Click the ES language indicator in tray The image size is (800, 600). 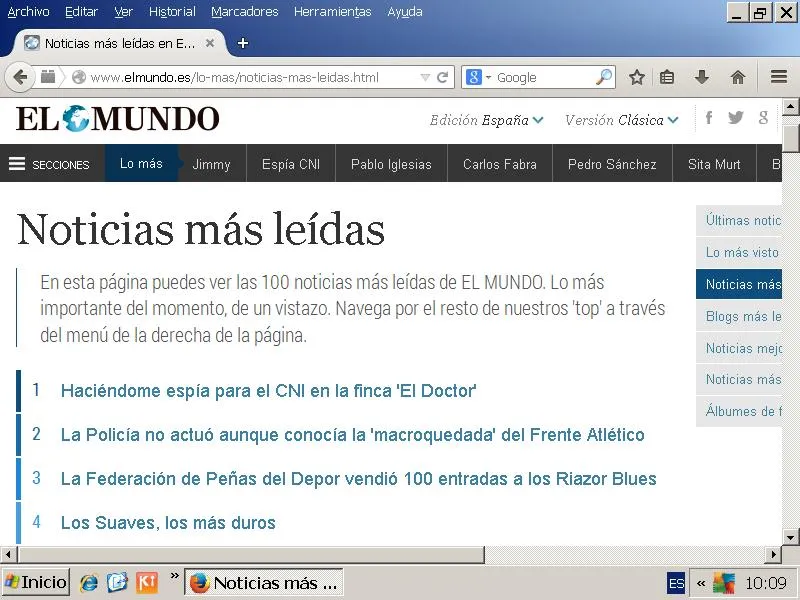pos(676,583)
